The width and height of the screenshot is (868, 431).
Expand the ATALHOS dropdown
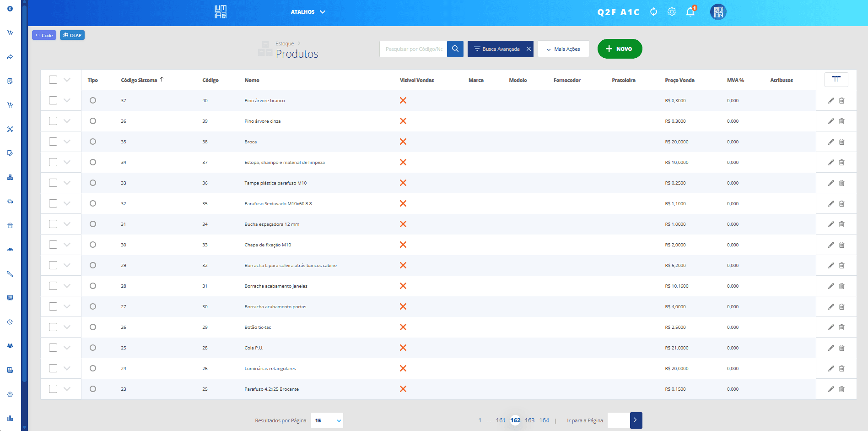point(308,12)
